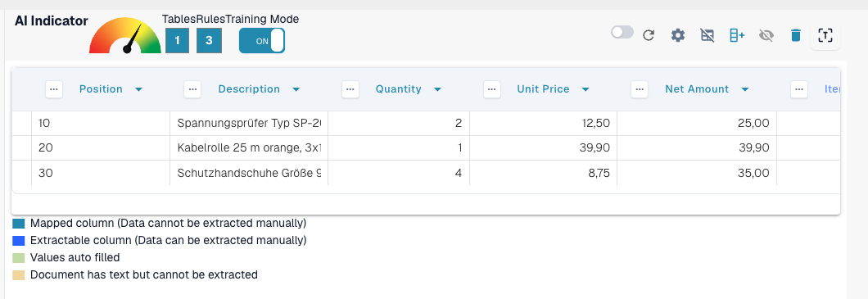Select position cell 20
Image resolution: width=868 pixels, height=299 pixels.
(x=101, y=147)
